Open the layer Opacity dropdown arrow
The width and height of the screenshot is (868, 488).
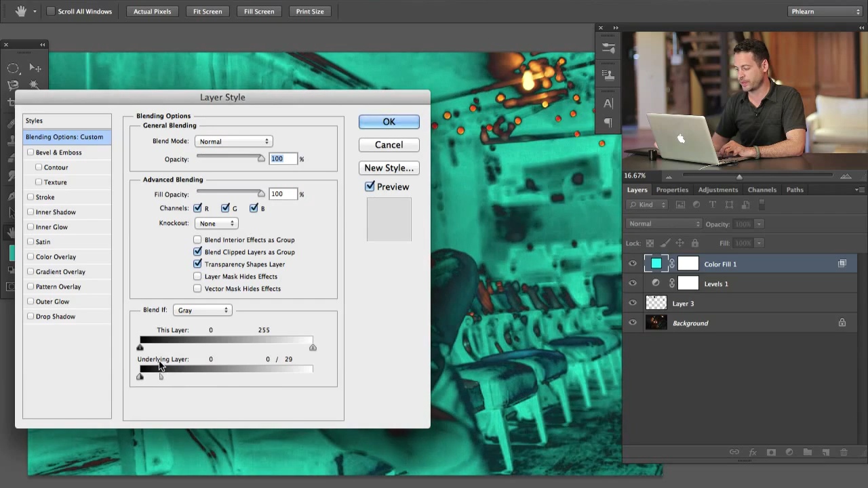(759, 224)
